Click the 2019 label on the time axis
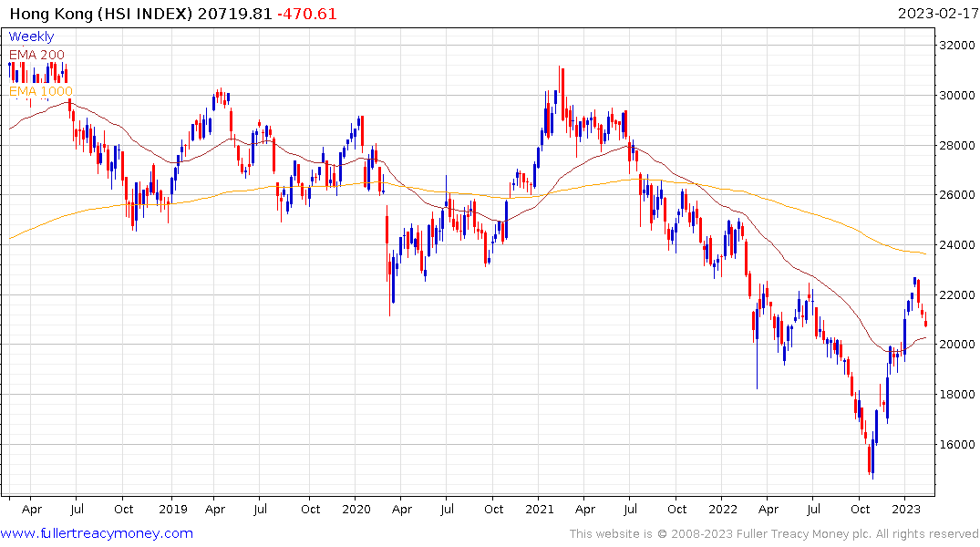980x547 pixels. point(173,509)
